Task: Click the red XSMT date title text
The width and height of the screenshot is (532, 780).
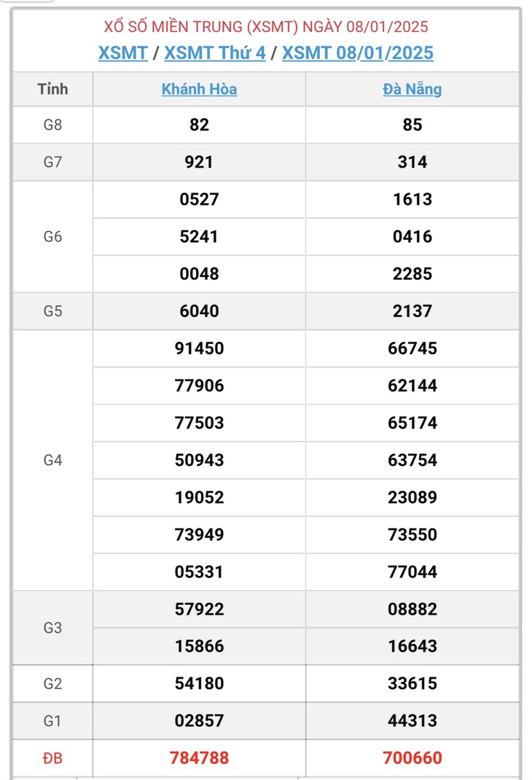Action: [x=266, y=26]
